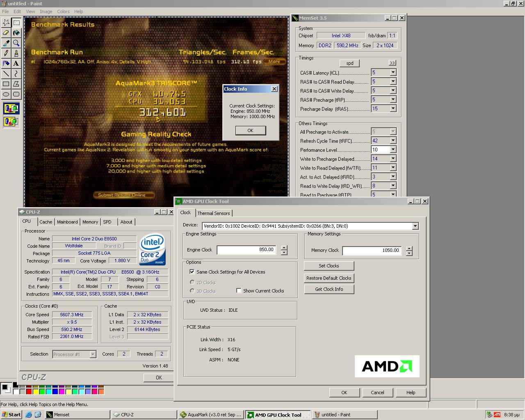The width and height of the screenshot is (525, 420).
Task: Open Internet Explorer from quick launch
Action: coord(28,415)
